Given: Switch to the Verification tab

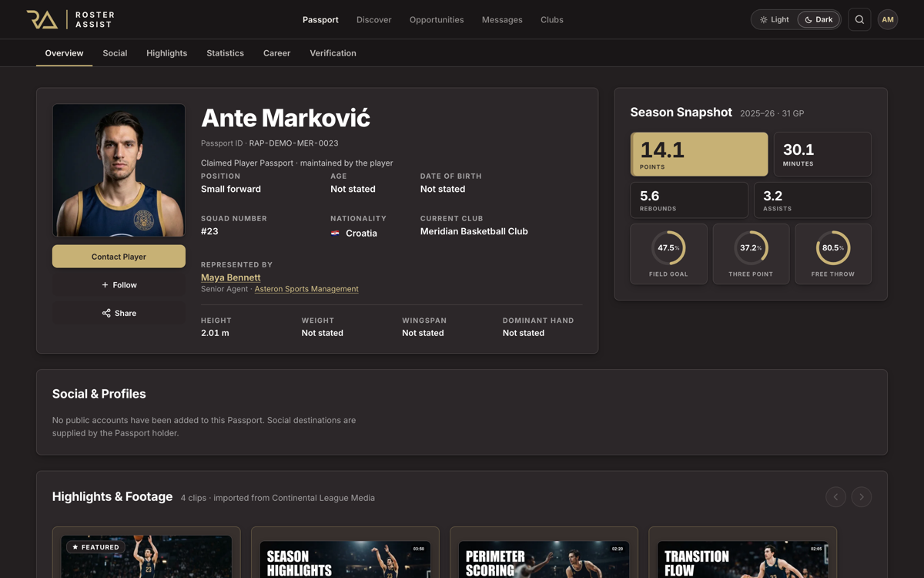Looking at the screenshot, I should pyautogui.click(x=333, y=53).
